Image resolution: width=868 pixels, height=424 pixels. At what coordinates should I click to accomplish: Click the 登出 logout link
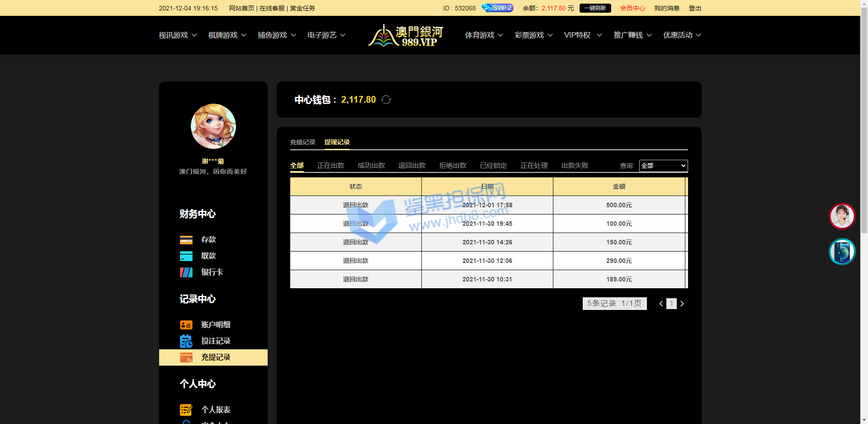coord(694,8)
